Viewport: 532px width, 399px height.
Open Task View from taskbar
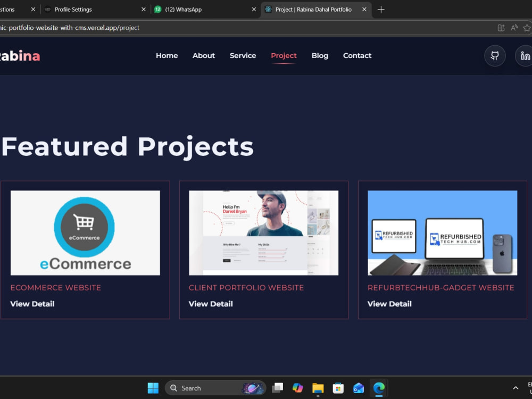(278, 388)
